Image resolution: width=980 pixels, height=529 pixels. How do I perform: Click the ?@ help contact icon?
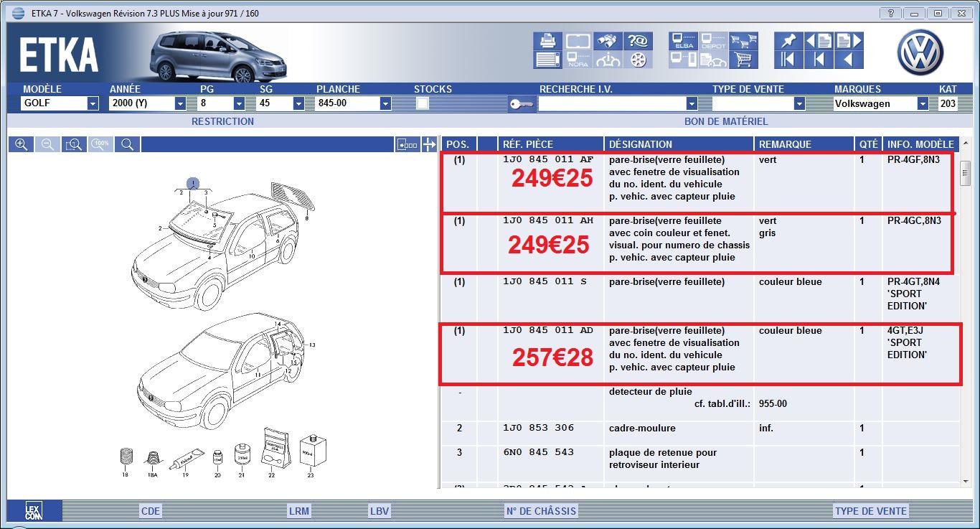pyautogui.click(x=637, y=41)
